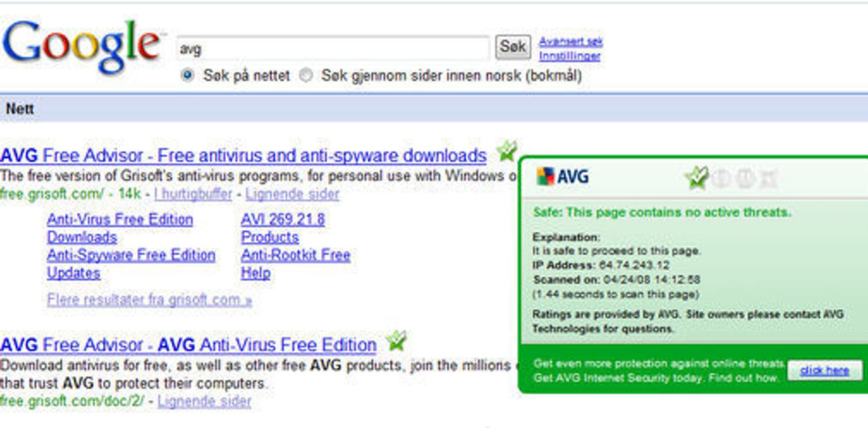This screenshot has height=428, width=868.
Task: Open the Help sitelink
Action: (x=256, y=273)
